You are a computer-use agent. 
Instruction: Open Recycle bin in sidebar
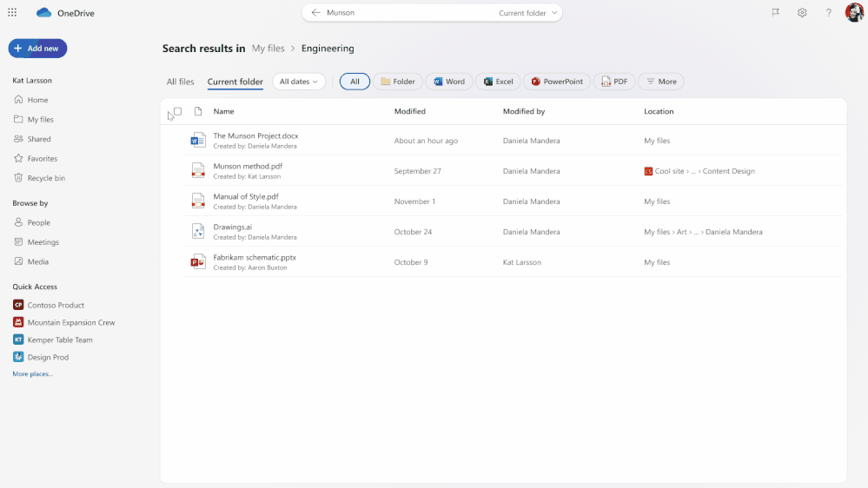(45, 178)
